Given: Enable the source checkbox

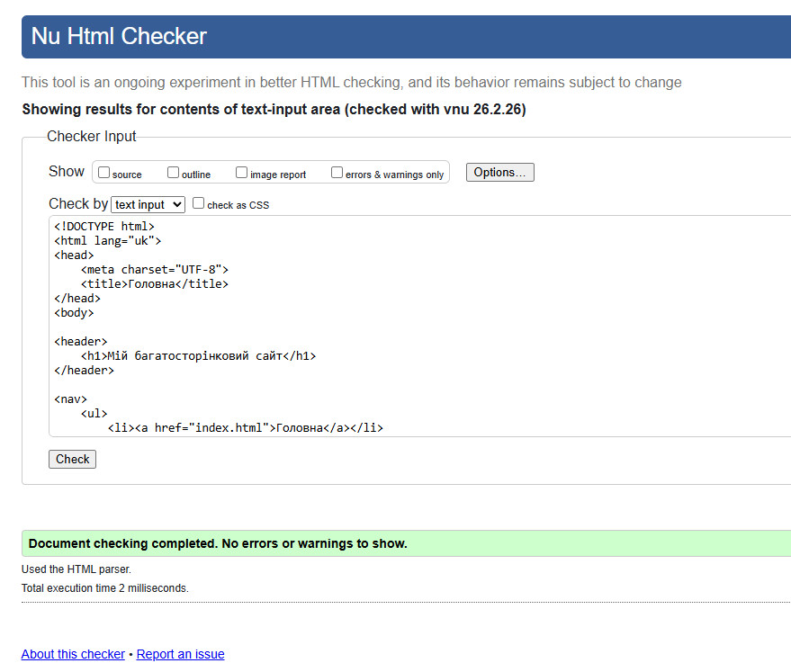Looking at the screenshot, I should pyautogui.click(x=104, y=173).
